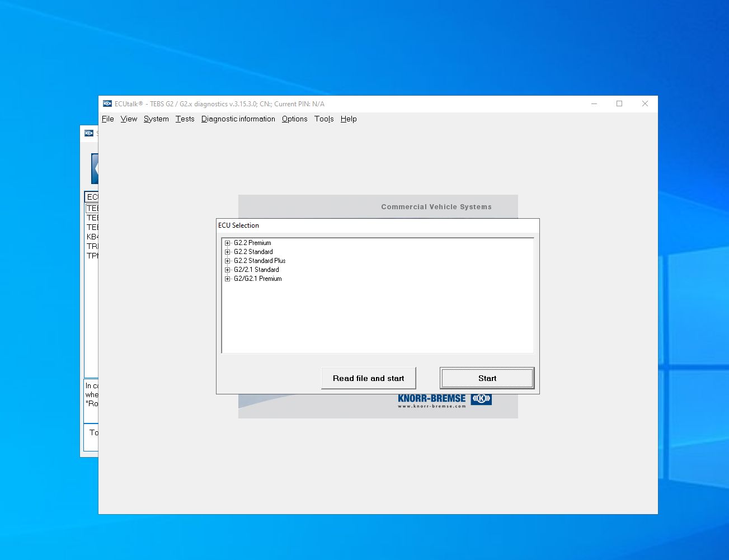729x560 pixels.
Task: Expand the G2/G2.1 Premium tree node
Action: [227, 279]
